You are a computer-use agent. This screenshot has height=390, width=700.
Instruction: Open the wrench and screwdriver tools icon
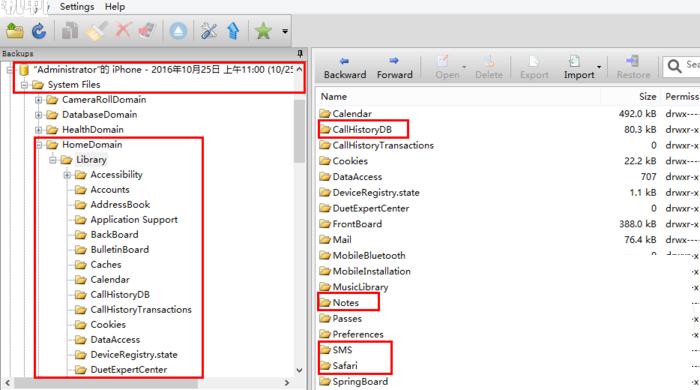point(208,31)
